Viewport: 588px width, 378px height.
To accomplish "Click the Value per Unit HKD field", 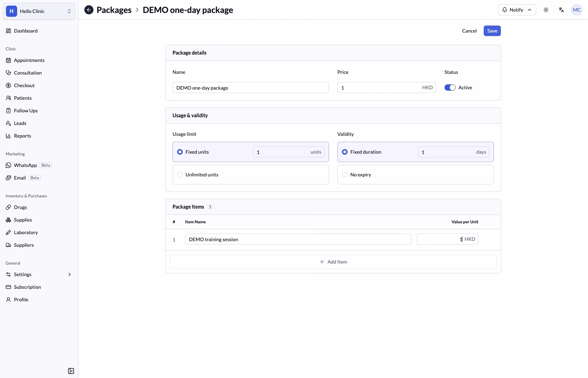I will [x=448, y=239].
